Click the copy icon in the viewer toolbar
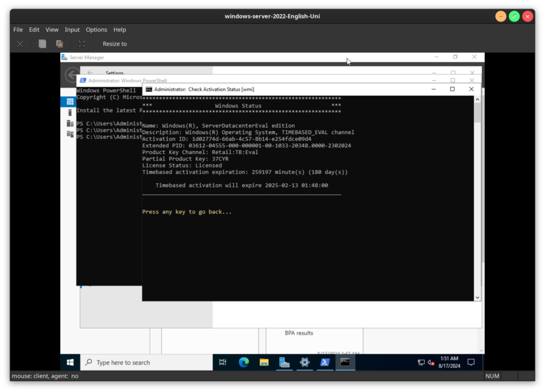545x392 pixels. pos(43,44)
